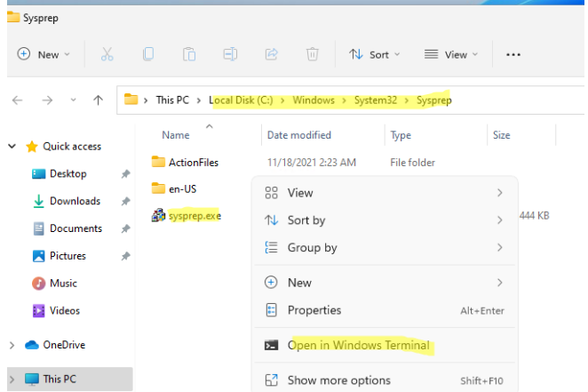588x392 pixels.
Task: Open the Videos quick access icon
Action: click(x=38, y=310)
